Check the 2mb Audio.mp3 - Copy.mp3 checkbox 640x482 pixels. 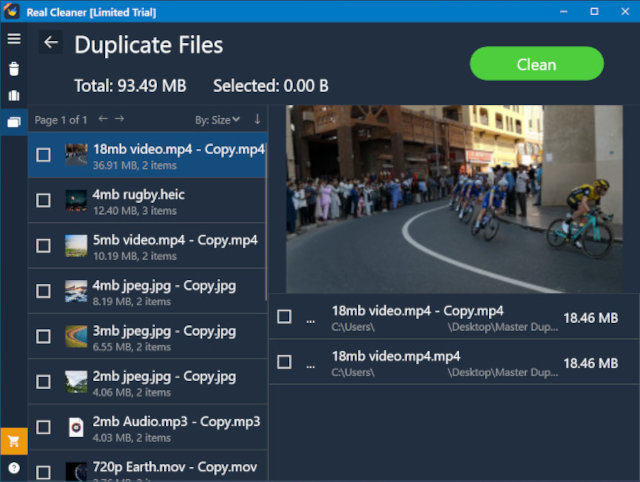(x=43, y=427)
